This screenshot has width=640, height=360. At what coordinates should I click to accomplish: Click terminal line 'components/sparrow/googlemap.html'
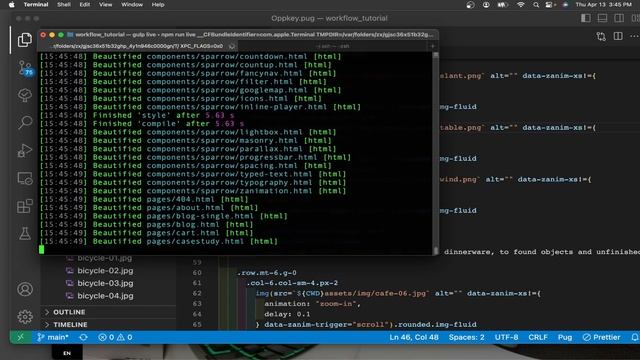190,90
